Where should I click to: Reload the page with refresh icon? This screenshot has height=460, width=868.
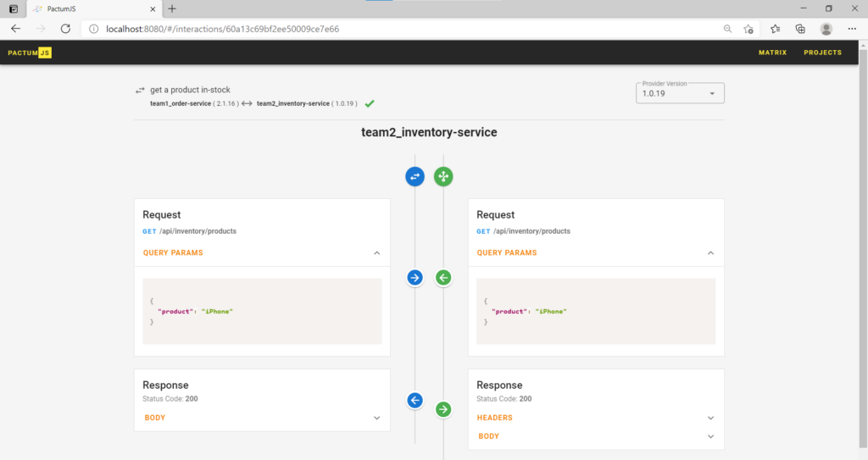[65, 29]
